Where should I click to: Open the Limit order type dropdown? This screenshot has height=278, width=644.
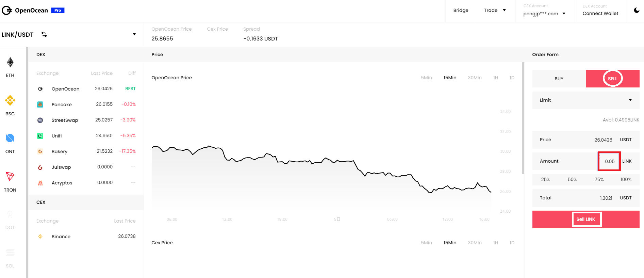pyautogui.click(x=586, y=100)
